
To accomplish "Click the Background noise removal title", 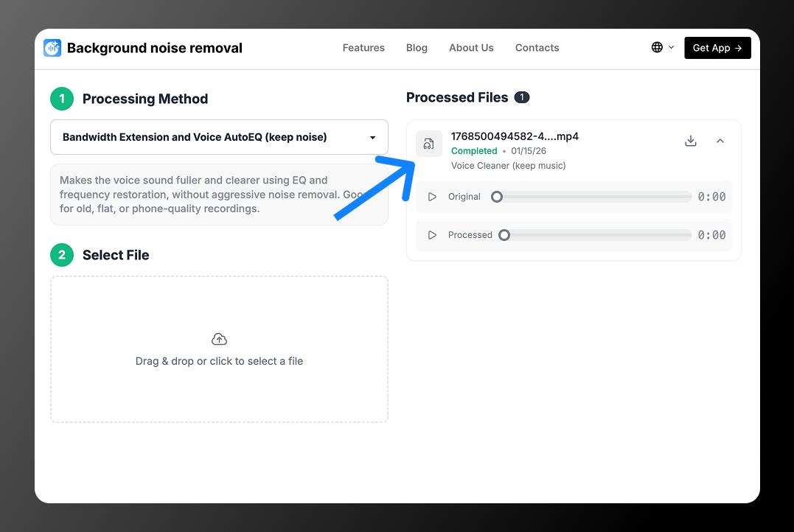I will pos(155,48).
